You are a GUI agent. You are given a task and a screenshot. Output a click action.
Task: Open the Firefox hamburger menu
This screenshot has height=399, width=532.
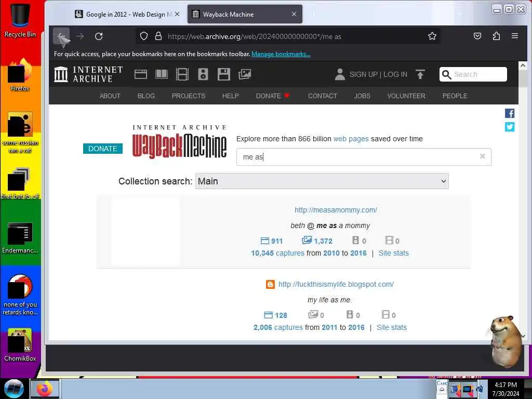[515, 36]
